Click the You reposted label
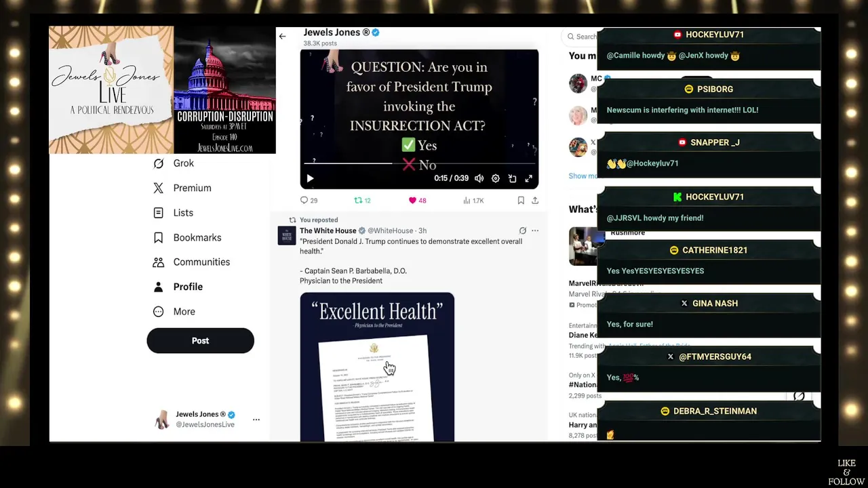Screen dimensions: 868x488 pos(319,220)
